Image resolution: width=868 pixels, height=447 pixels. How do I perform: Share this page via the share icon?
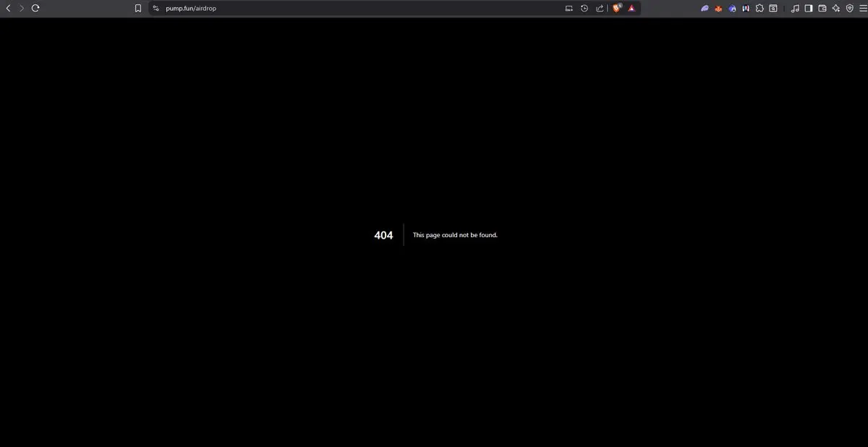600,8
